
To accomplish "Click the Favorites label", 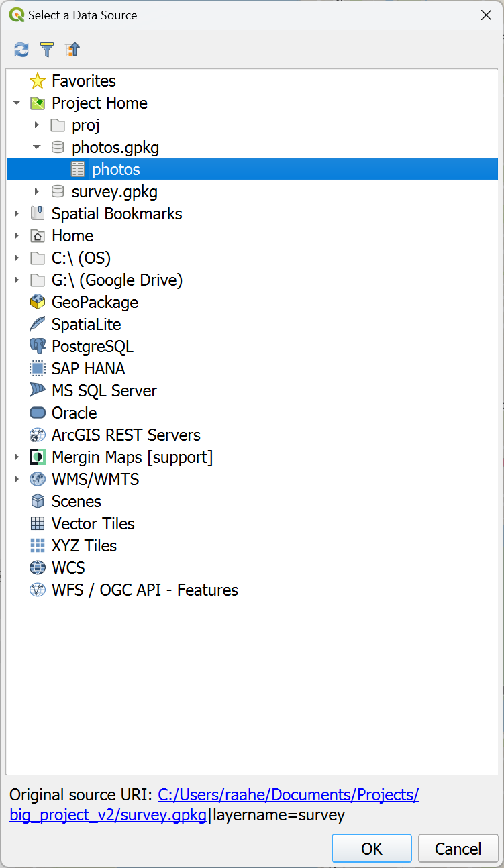I will (x=84, y=81).
